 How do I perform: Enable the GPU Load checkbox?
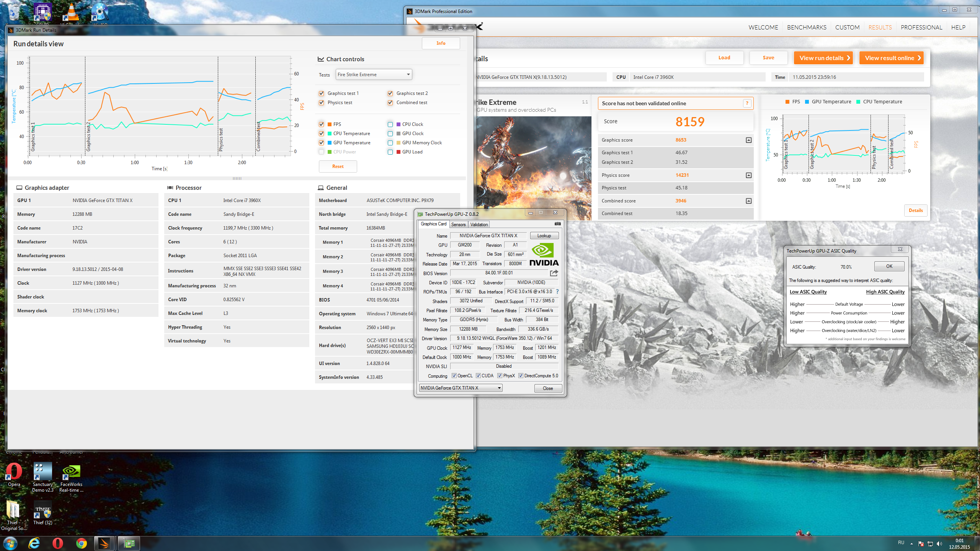pyautogui.click(x=390, y=152)
